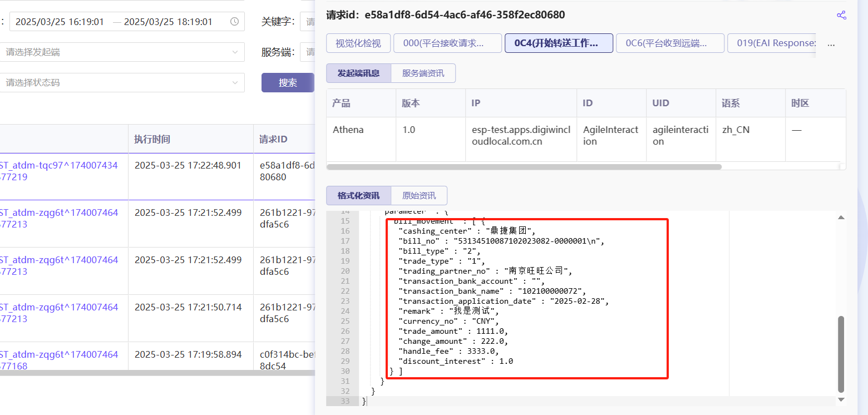Focus the 关键字 input field
Image resolution: width=868 pixels, height=415 pixels.
(308, 22)
